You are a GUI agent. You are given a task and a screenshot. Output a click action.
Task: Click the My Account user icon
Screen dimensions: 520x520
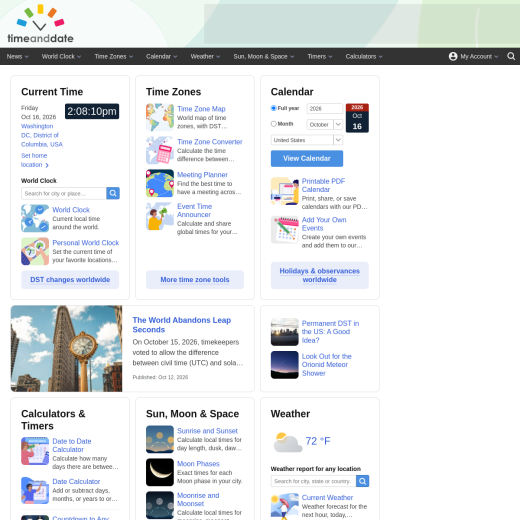click(453, 56)
